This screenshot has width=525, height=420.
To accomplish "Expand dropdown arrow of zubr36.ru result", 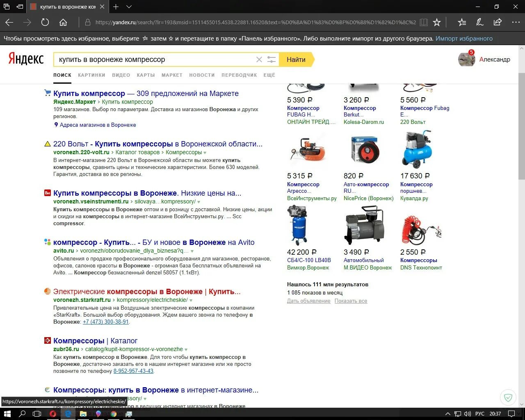I will point(186,349).
